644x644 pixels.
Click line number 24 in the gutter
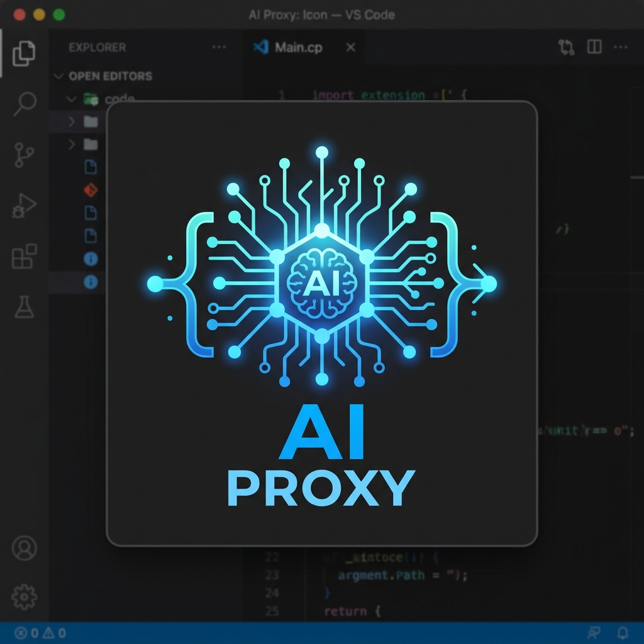coord(272,593)
